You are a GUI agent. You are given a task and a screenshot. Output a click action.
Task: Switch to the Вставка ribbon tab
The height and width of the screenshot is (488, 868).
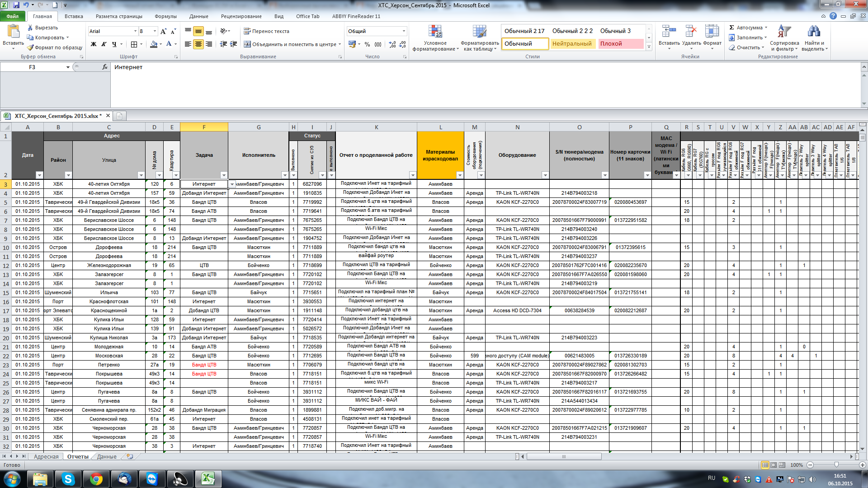[x=74, y=16]
